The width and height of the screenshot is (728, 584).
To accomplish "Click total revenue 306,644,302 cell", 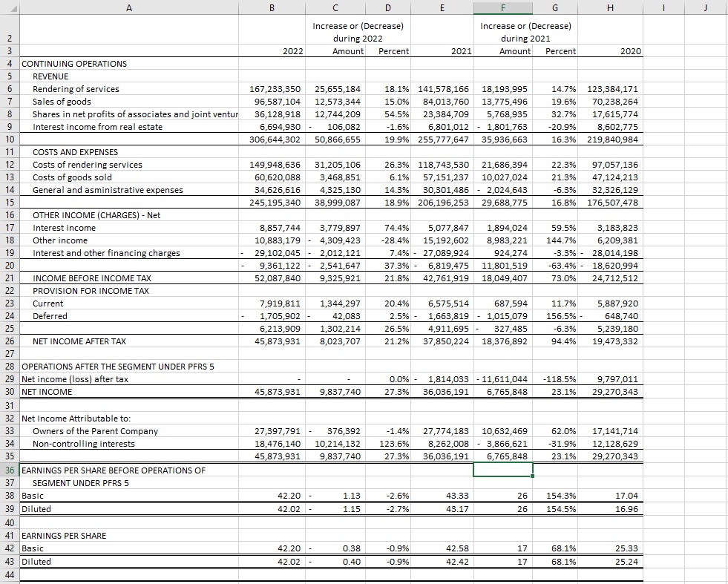I will pyautogui.click(x=272, y=140).
